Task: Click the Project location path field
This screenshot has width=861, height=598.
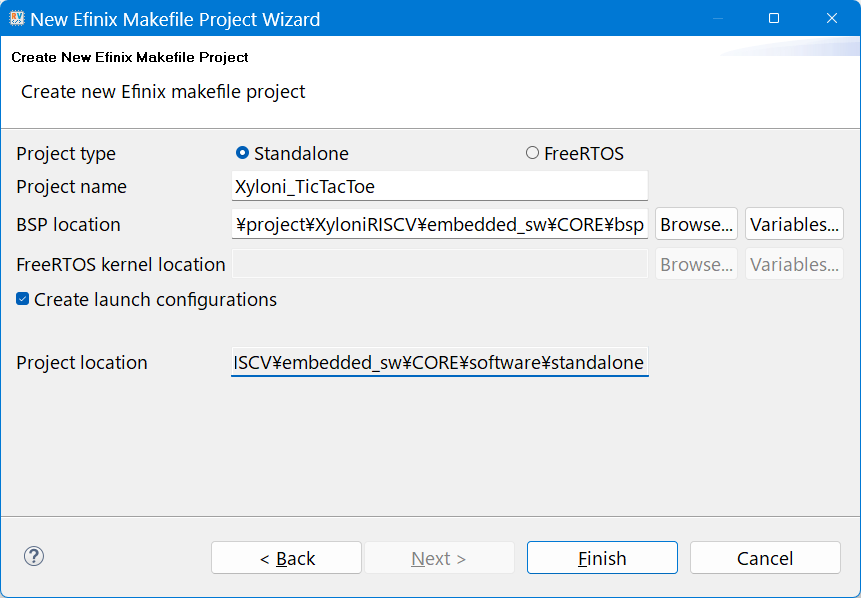Action: (439, 362)
